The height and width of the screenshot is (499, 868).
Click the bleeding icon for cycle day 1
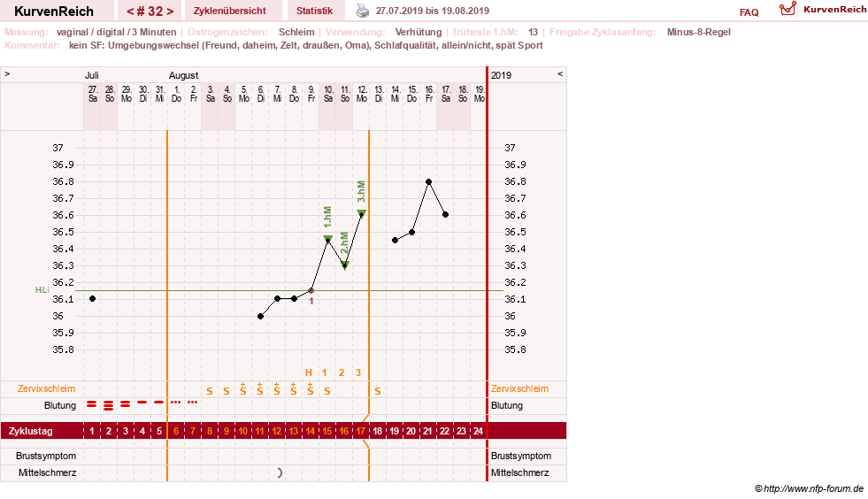click(92, 404)
